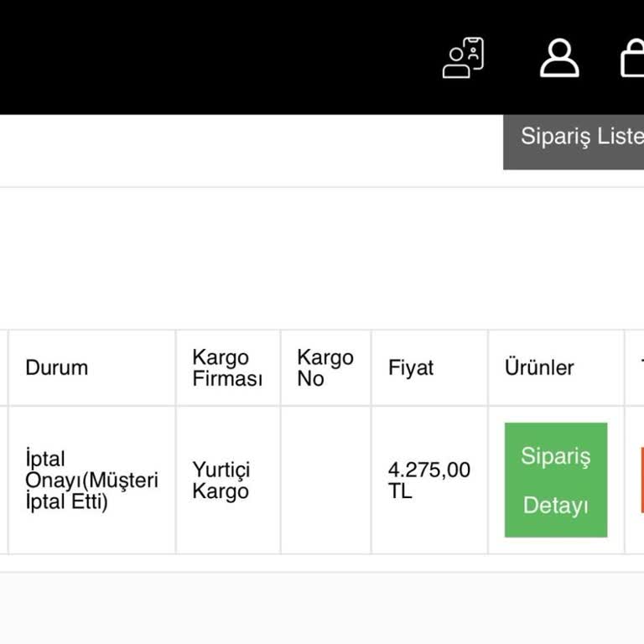This screenshot has height=644, width=644.
Task: Click the orange button beside Sipariş Detayı
Action: point(641,480)
